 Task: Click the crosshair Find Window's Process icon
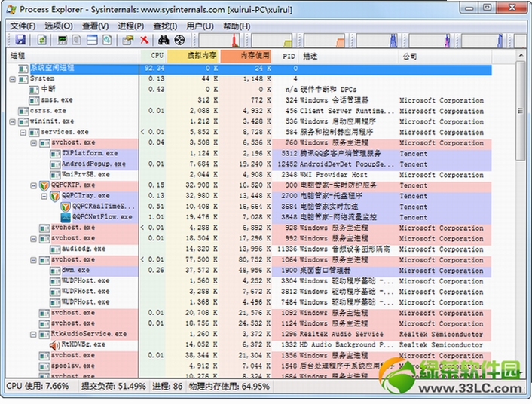(179, 40)
